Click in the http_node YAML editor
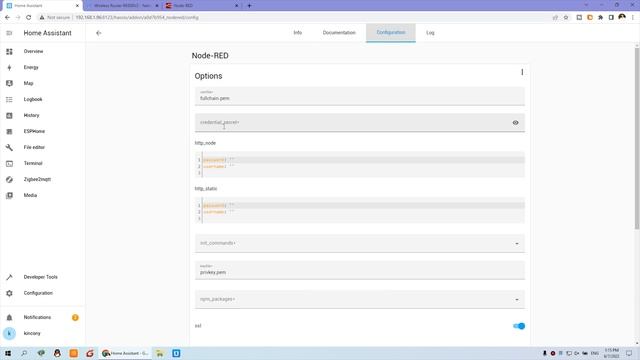This screenshot has width=640, height=360. 360,164
